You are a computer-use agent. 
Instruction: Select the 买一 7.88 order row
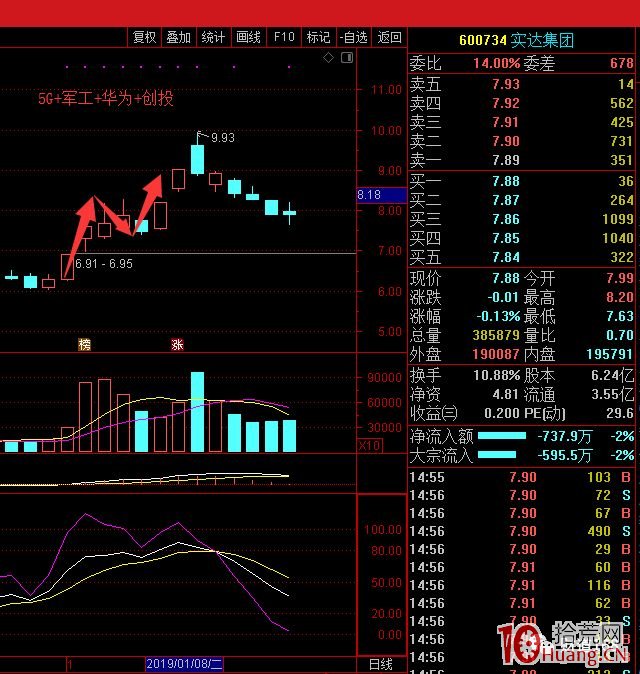click(x=521, y=181)
